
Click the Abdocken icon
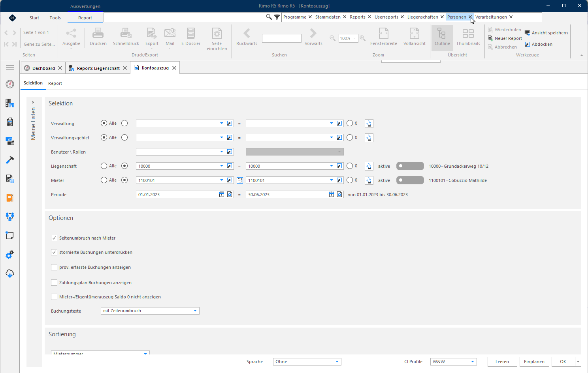point(527,44)
